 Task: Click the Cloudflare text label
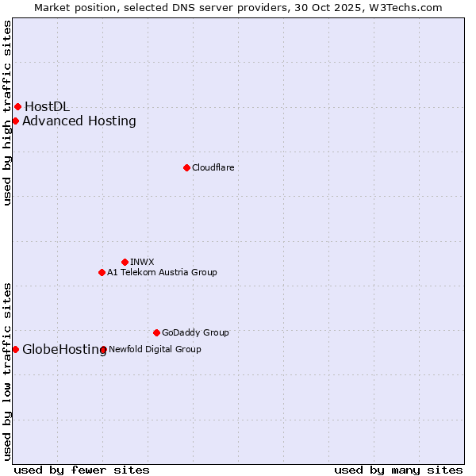tap(213, 167)
